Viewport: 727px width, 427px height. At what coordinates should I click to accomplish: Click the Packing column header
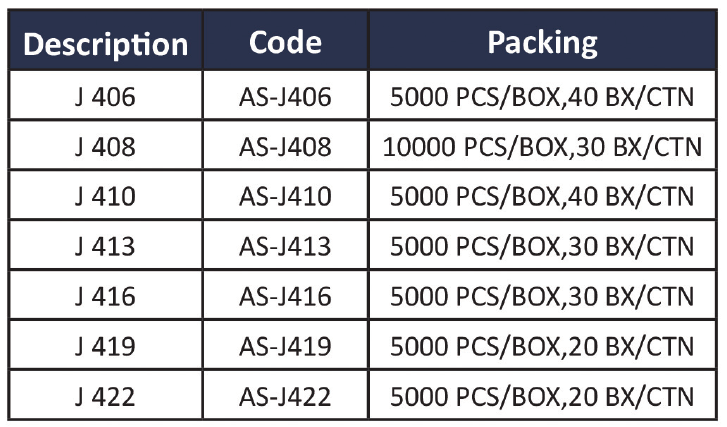click(x=542, y=43)
